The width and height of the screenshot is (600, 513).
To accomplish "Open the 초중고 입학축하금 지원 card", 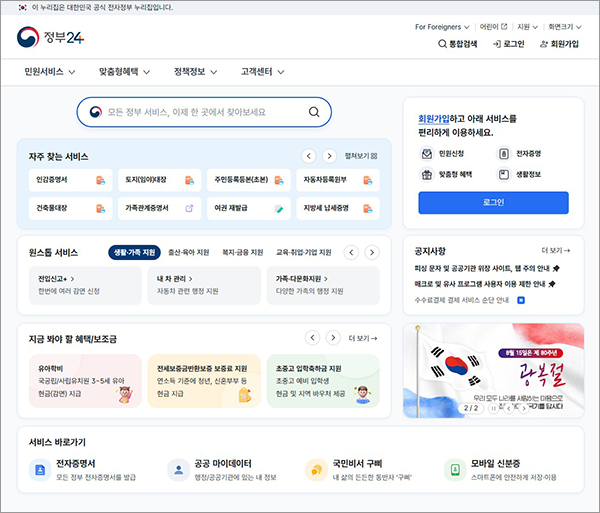I will pos(323,381).
